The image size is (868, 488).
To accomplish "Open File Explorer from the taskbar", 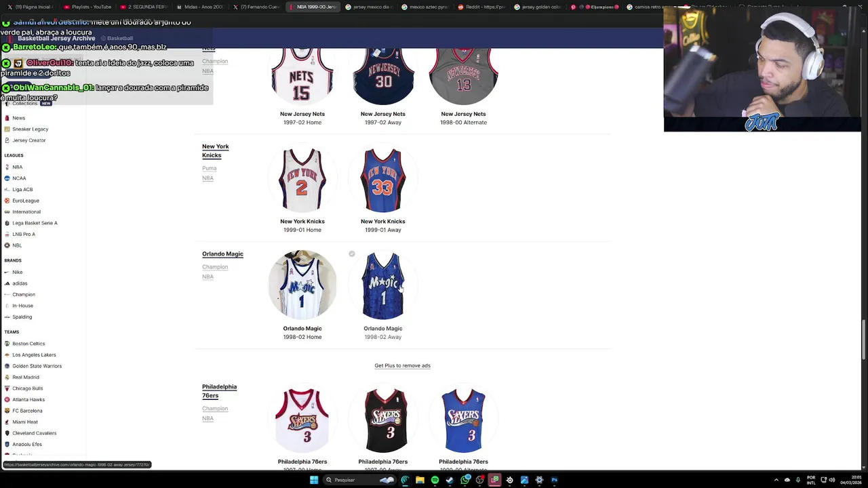I will [x=420, y=480].
